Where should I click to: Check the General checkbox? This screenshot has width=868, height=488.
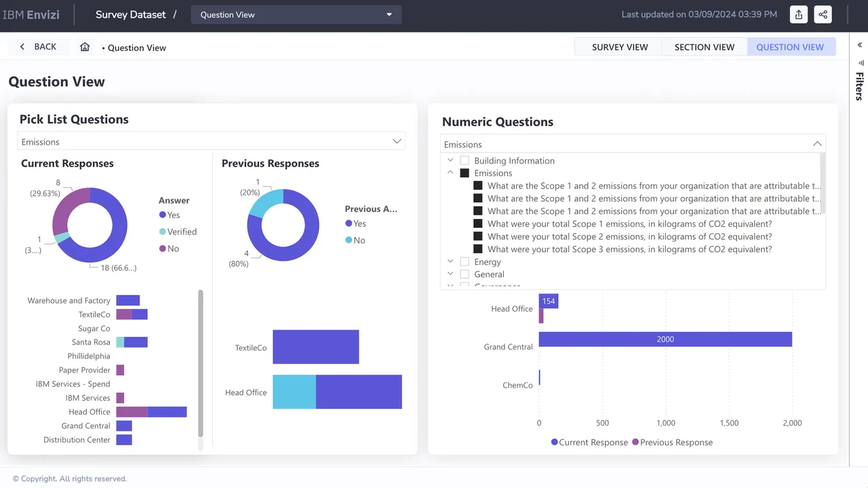(x=465, y=274)
